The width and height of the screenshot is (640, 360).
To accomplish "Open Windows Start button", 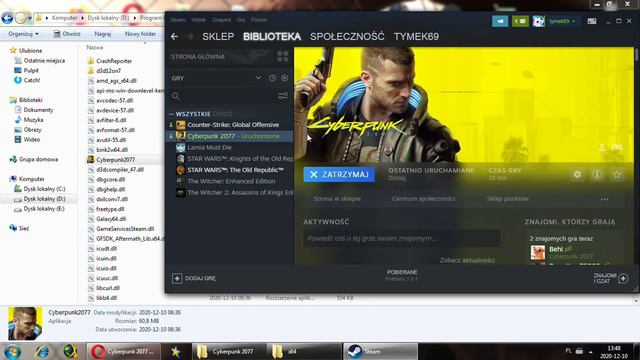I will 12,351.
